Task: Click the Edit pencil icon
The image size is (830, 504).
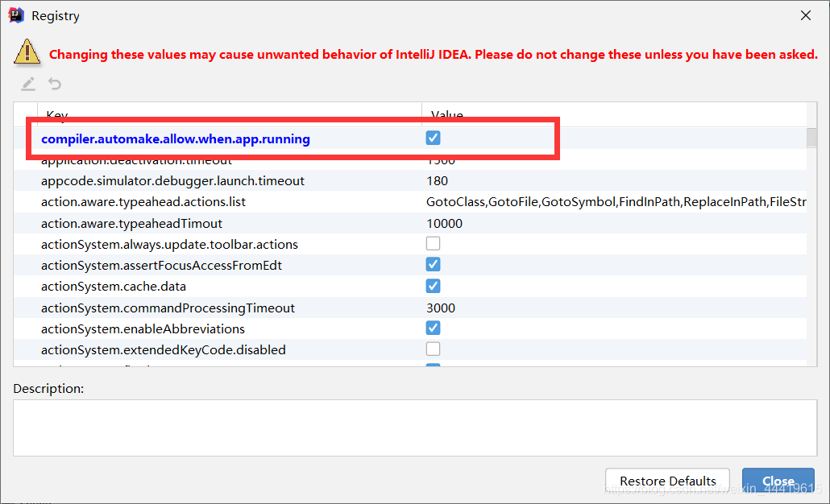Action: [28, 84]
